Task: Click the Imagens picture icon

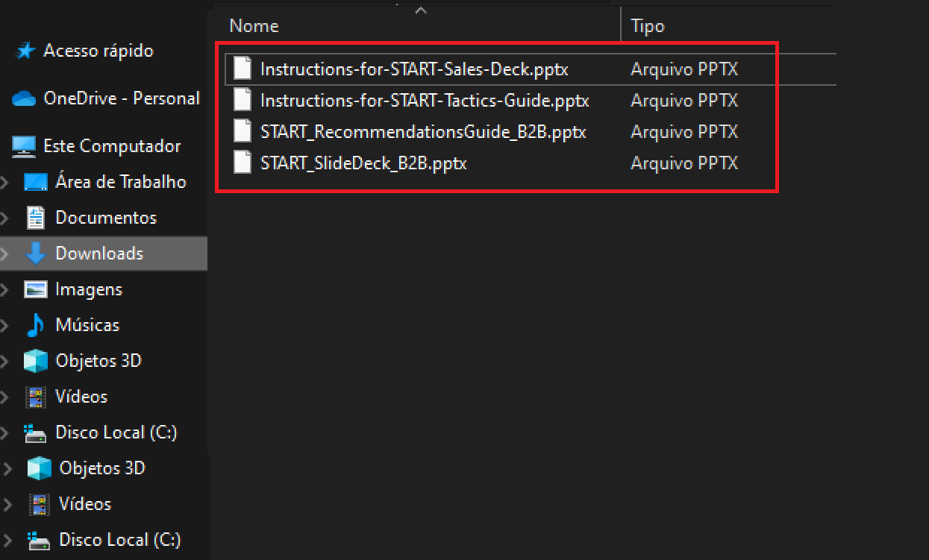Action: tap(35, 289)
